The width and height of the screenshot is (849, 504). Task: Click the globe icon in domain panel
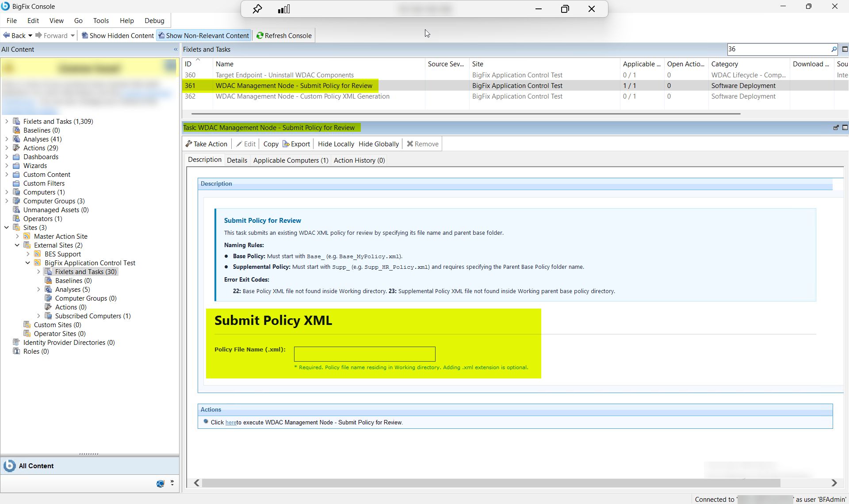(x=160, y=484)
